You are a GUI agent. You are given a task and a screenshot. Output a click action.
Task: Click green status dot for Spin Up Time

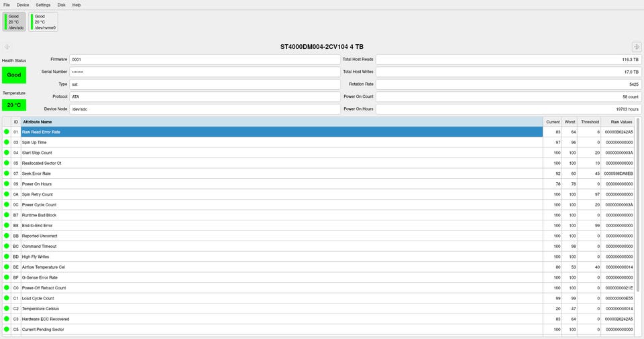pyautogui.click(x=7, y=142)
